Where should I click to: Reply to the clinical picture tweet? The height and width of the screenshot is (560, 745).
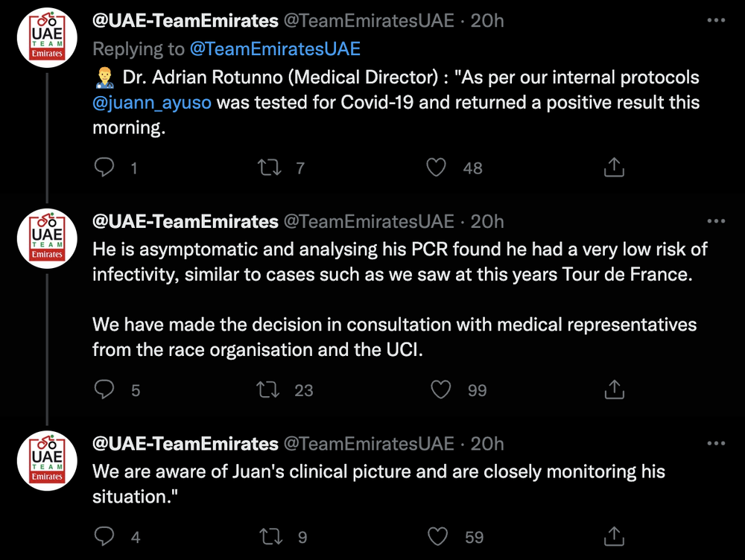tap(104, 536)
